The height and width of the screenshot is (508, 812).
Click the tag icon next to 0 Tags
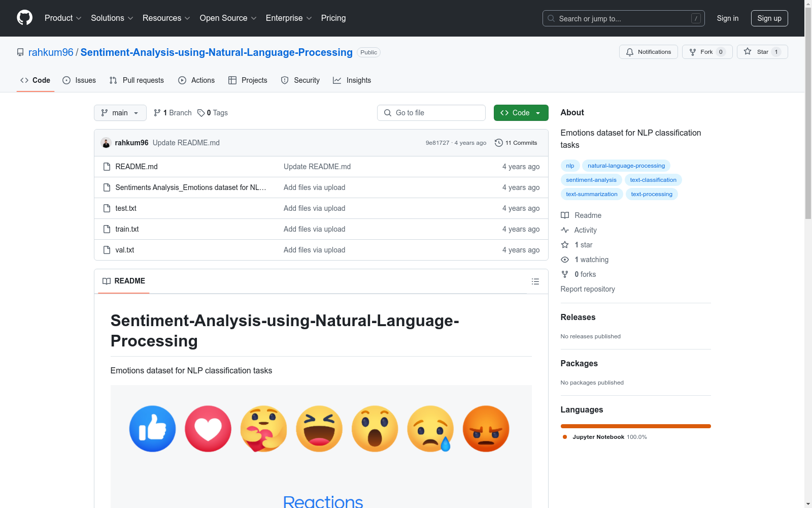tap(201, 113)
